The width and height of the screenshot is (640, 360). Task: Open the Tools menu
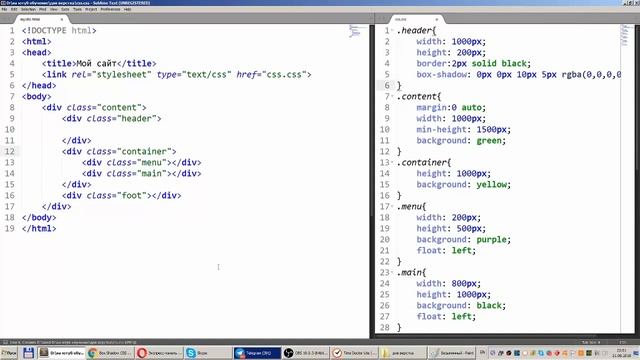coord(77,9)
